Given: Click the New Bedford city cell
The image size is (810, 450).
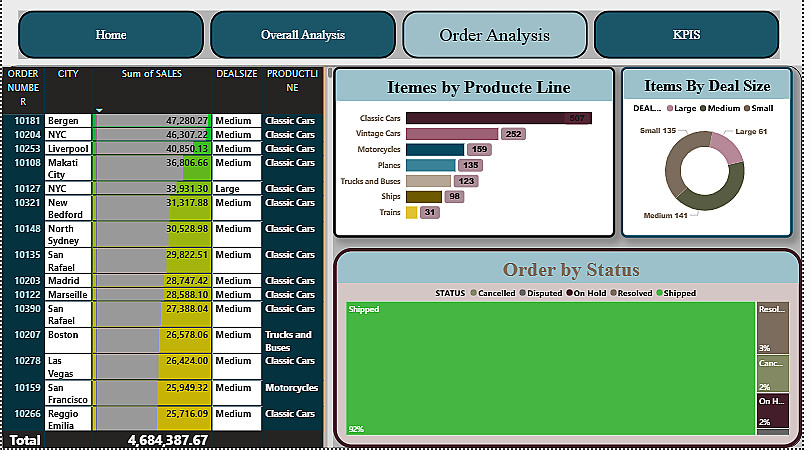Looking at the screenshot, I should (68, 208).
